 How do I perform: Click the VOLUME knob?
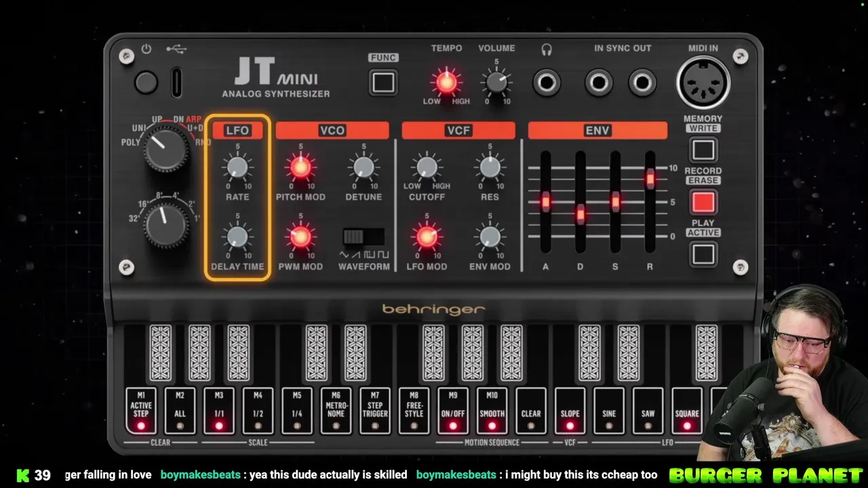(496, 83)
